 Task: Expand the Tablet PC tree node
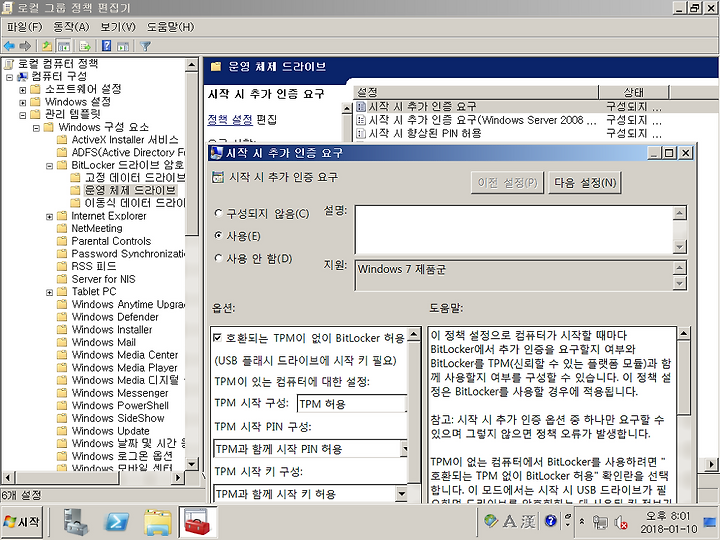[x=50, y=292]
